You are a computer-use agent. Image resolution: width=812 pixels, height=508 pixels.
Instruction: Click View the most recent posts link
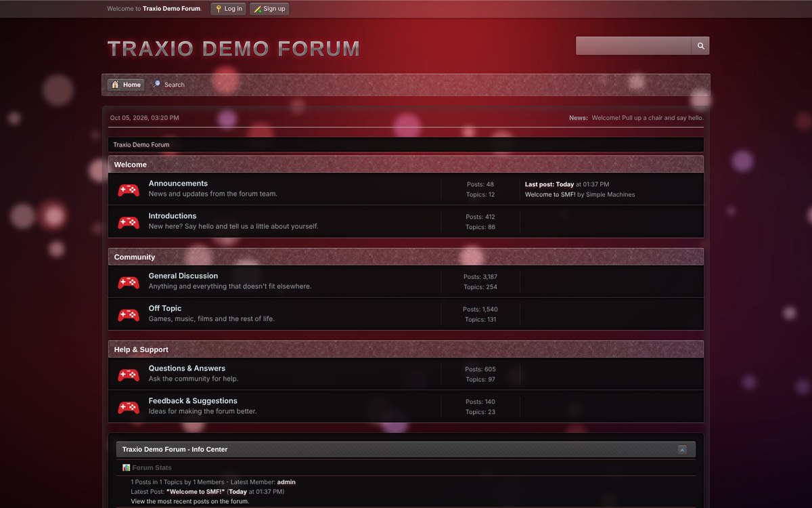190,501
